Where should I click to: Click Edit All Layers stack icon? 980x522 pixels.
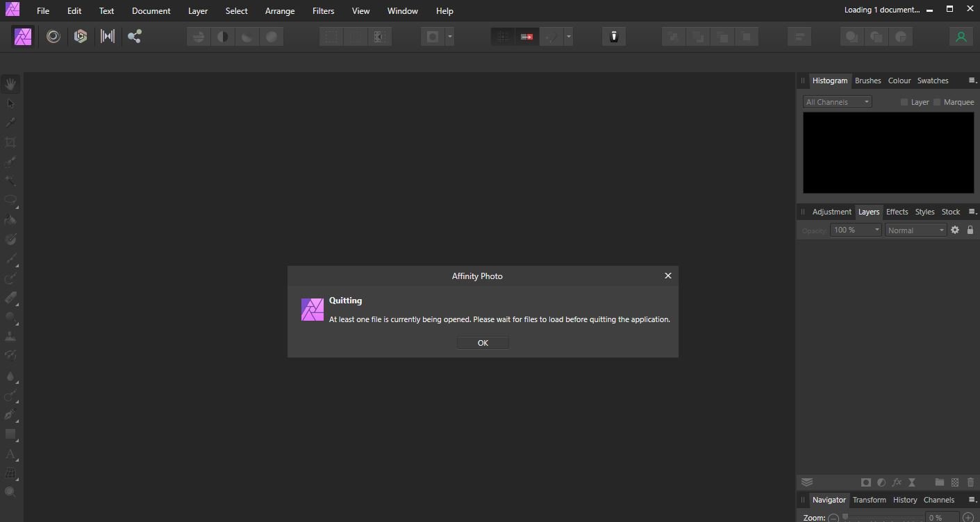click(x=807, y=482)
